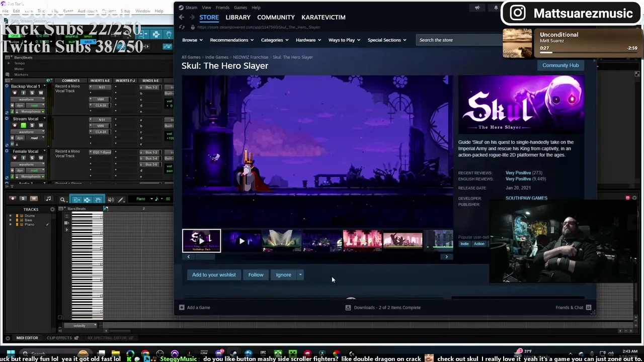Seek the Unconditional song progress bar
Image resolution: width=644 pixels, height=362 pixels.
coord(589,52)
